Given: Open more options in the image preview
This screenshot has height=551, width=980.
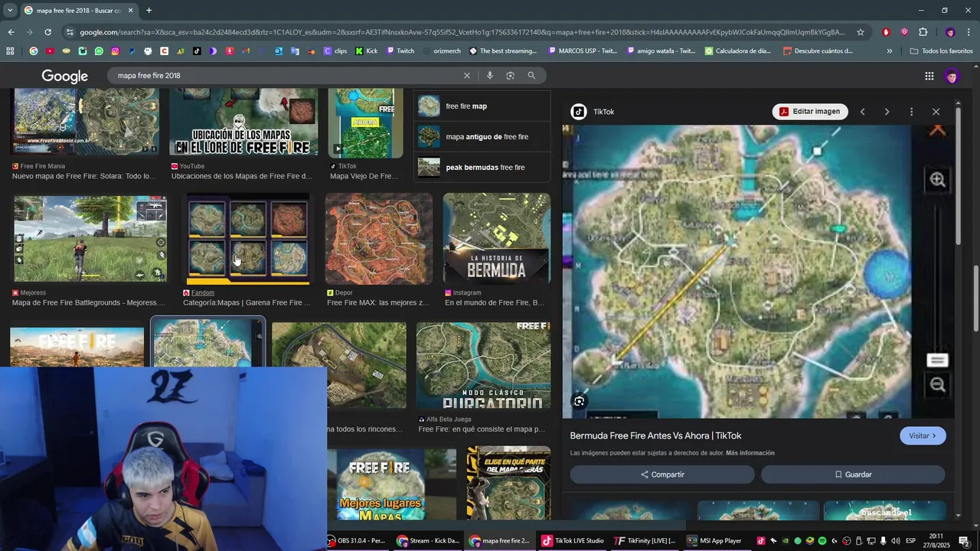Looking at the screenshot, I should pos(911,112).
